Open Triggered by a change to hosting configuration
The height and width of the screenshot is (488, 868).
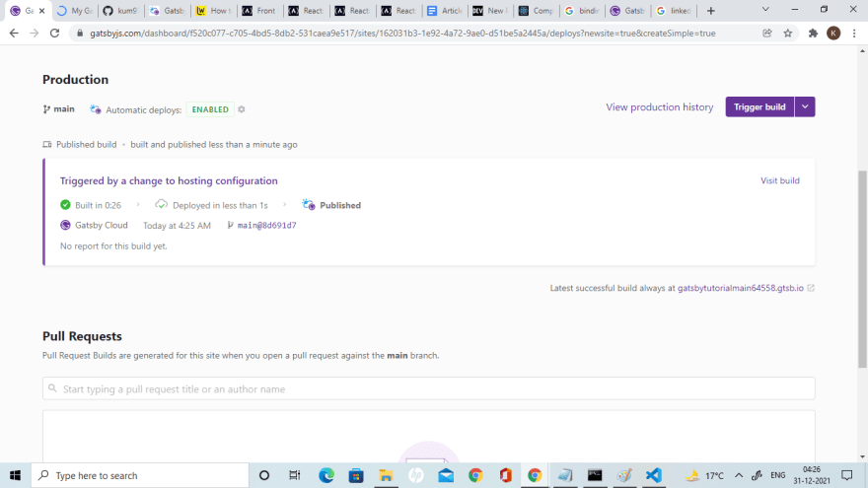click(x=169, y=181)
